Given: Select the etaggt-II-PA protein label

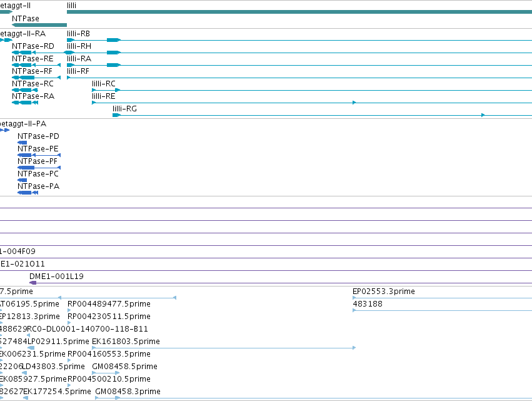Looking at the screenshot, I should [23, 124].
